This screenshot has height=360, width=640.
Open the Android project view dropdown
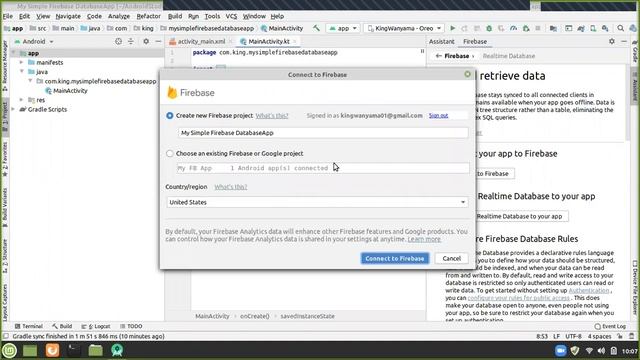[x=34, y=41]
